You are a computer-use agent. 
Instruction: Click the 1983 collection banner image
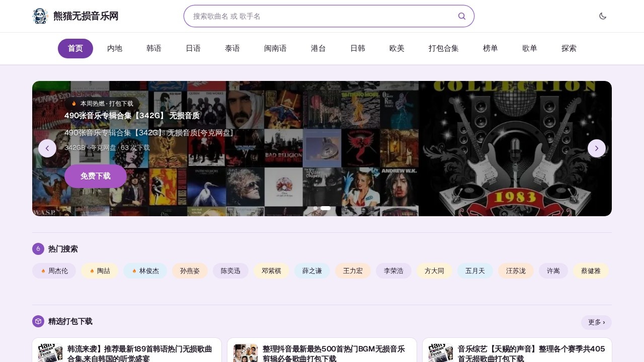(515, 148)
